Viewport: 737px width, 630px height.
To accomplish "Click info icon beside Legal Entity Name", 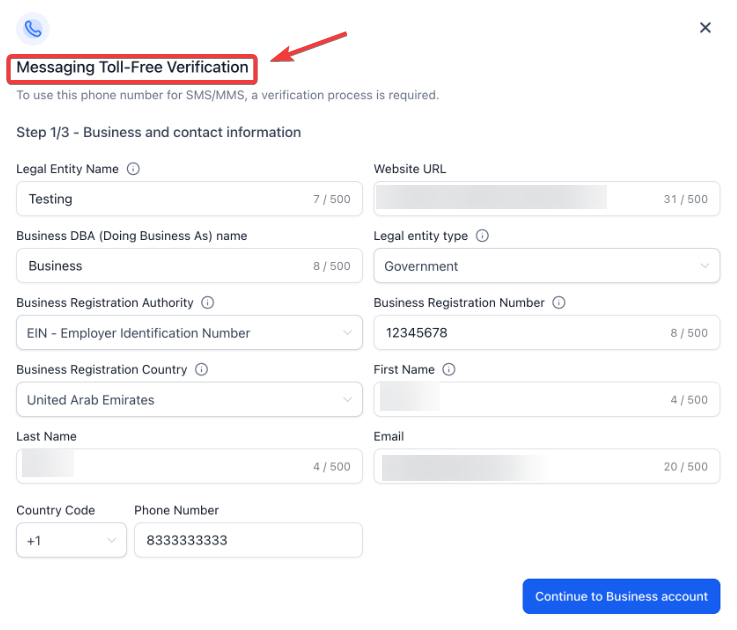I will [134, 169].
